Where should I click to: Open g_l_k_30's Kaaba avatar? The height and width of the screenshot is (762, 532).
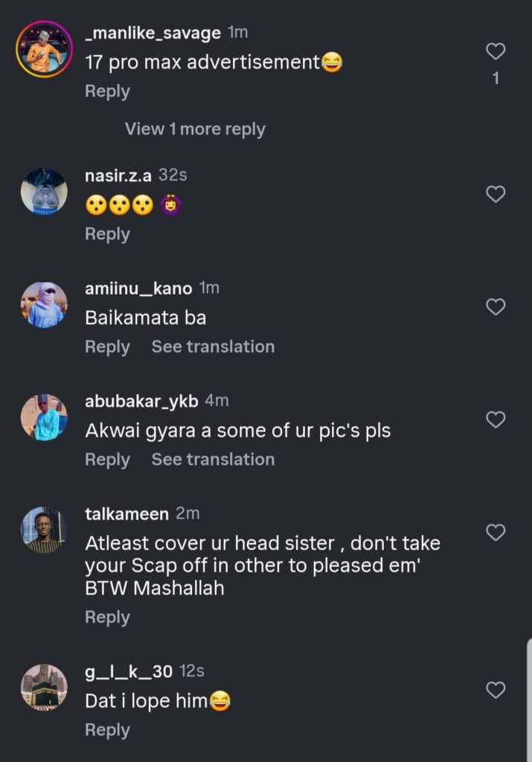click(x=44, y=688)
